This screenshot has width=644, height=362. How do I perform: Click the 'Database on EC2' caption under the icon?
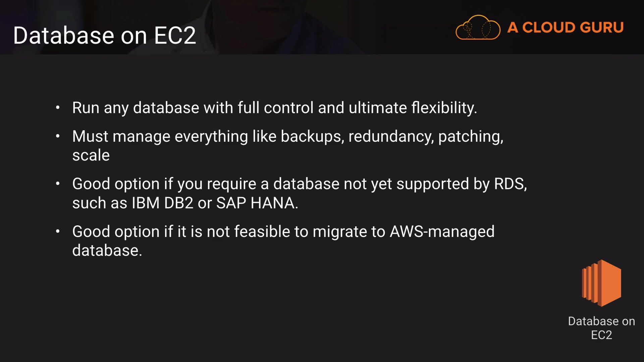click(601, 328)
